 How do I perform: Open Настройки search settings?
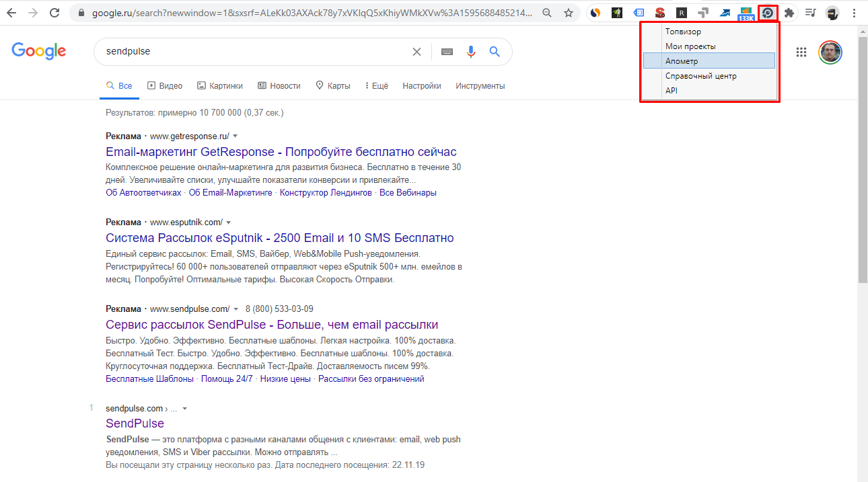(x=422, y=86)
